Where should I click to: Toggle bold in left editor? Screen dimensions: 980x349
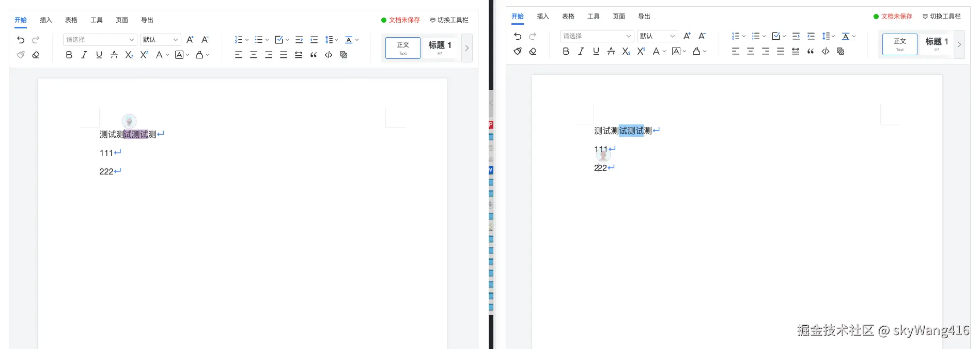point(69,55)
